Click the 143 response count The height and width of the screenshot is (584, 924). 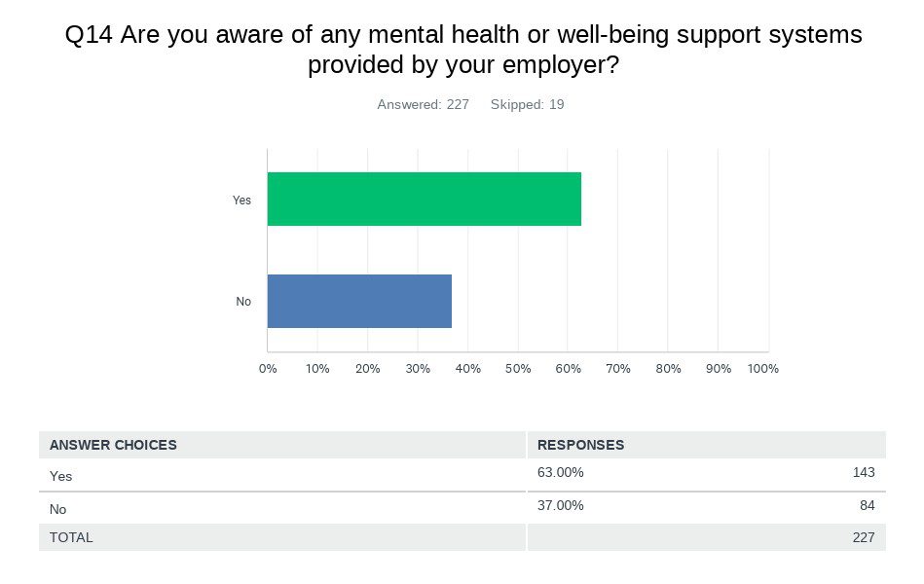click(x=863, y=473)
